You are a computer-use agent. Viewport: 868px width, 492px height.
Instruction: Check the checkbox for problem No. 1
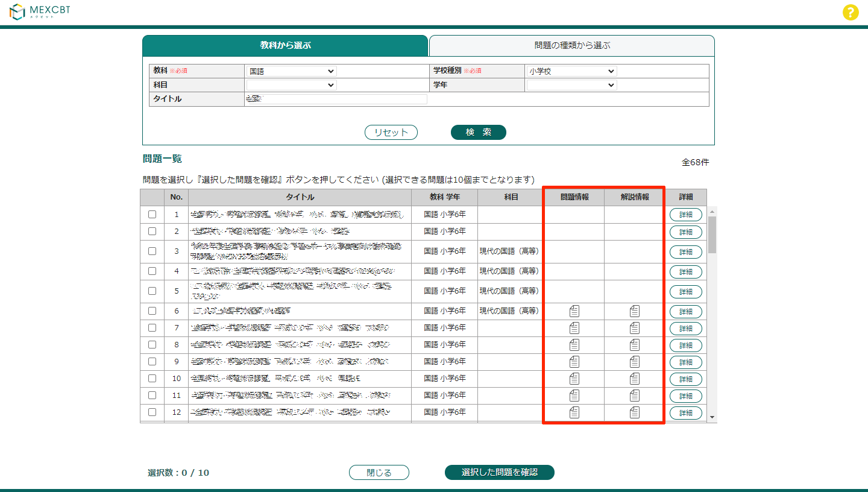click(x=152, y=214)
